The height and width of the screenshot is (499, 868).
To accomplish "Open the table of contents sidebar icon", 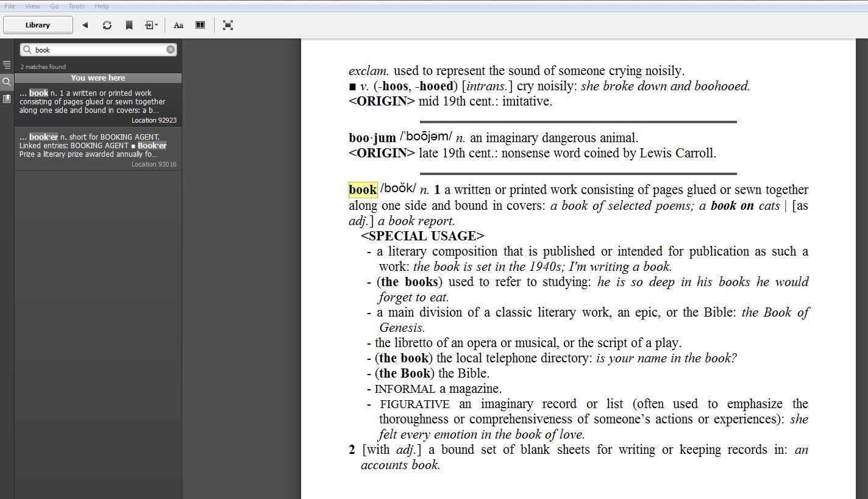I will coord(7,65).
